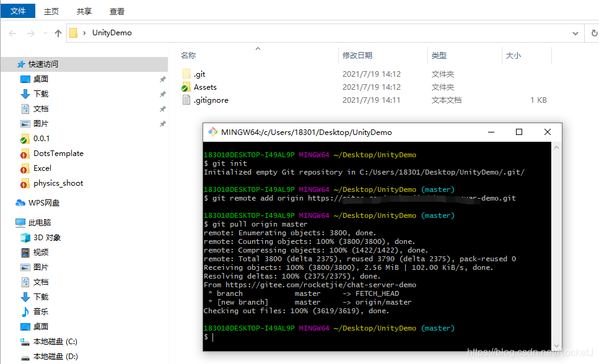Viewport: 599px width, 364px height.
Task: Click the 3D 对象 cube icon
Action: coord(25,238)
